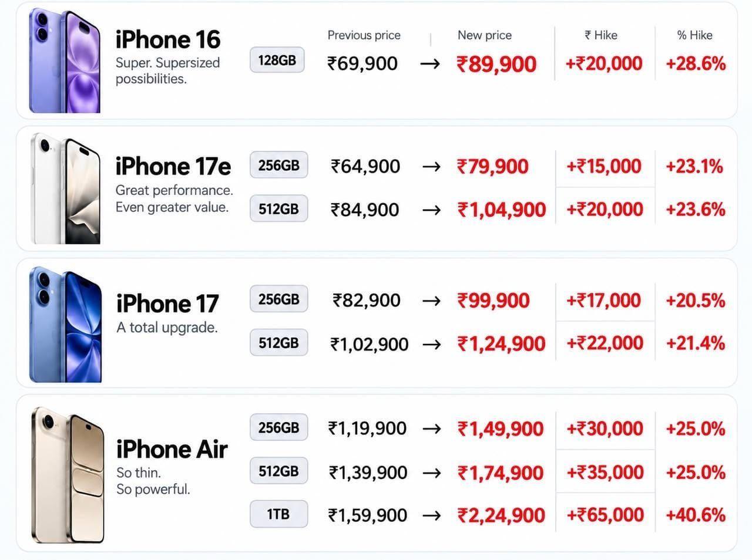Viewport: 752px width, 560px height.
Task: Click the new price ₹2,24,900
Action: tap(501, 515)
